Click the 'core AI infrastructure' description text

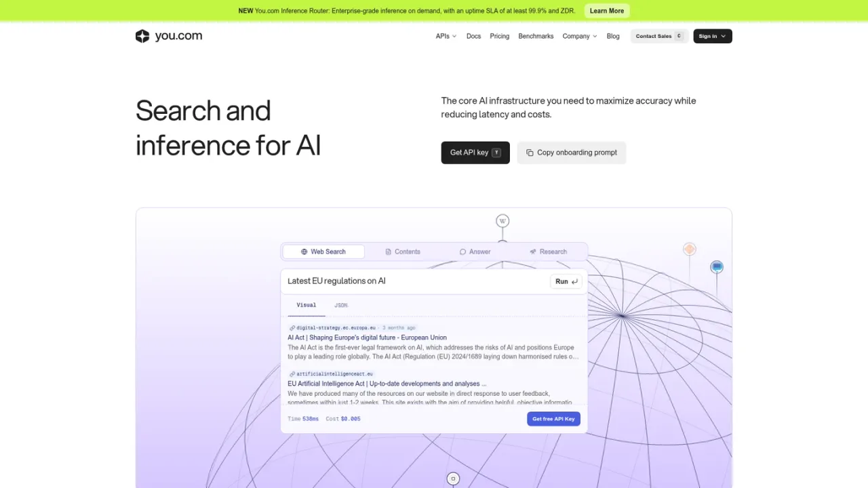coord(568,107)
